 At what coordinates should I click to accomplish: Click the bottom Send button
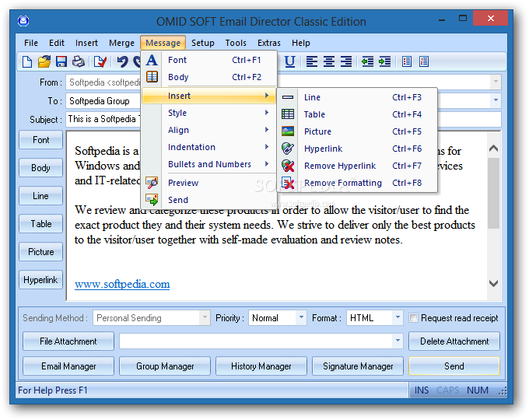(x=454, y=366)
